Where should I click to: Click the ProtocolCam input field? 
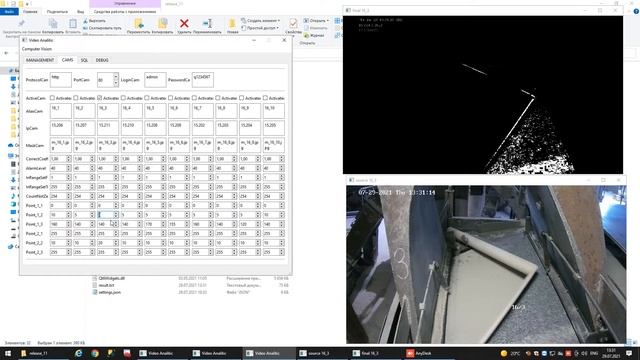point(61,80)
